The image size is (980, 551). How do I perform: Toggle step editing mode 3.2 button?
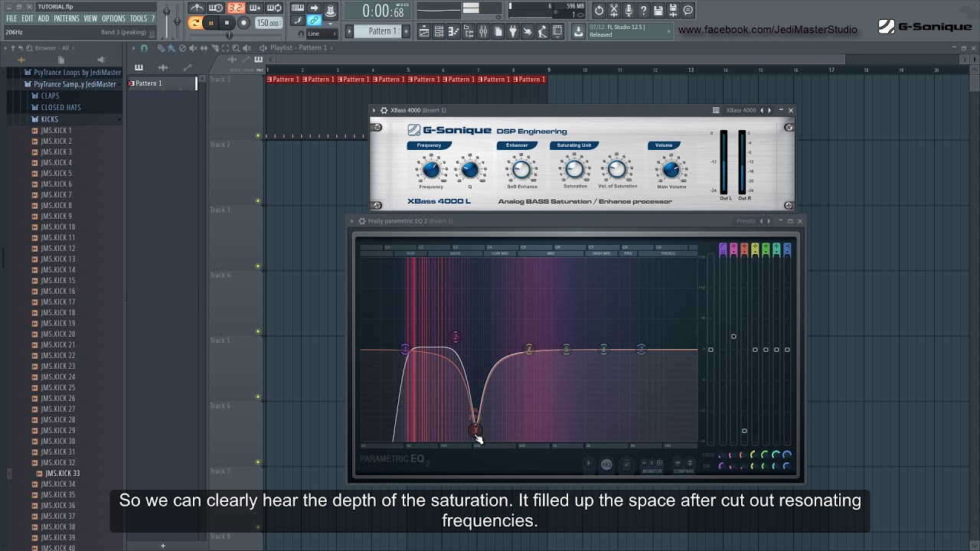point(236,8)
